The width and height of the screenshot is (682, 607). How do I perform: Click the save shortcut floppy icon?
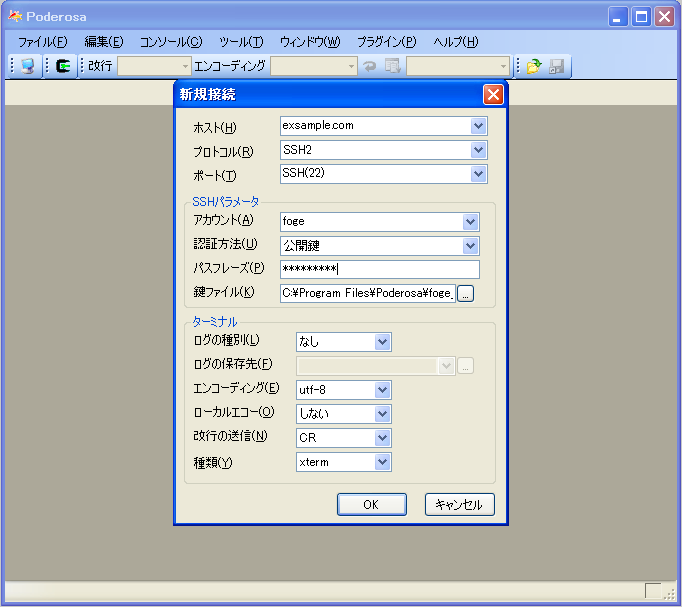(556, 66)
